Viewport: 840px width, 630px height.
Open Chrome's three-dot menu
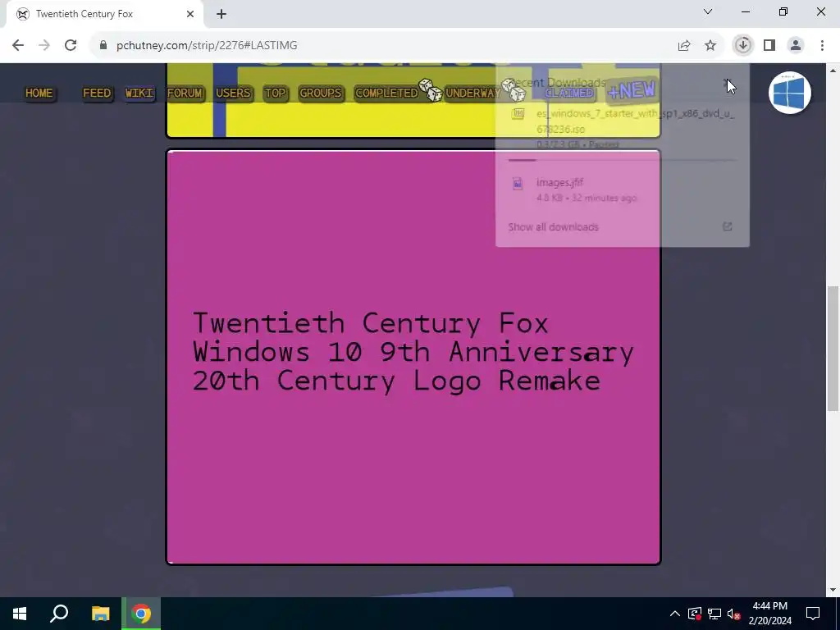click(x=822, y=46)
